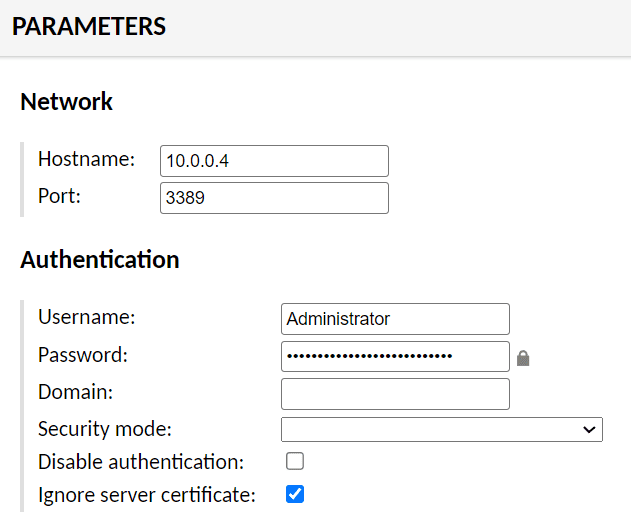
Task: Click the Disable authentication label text
Action: coord(141,461)
